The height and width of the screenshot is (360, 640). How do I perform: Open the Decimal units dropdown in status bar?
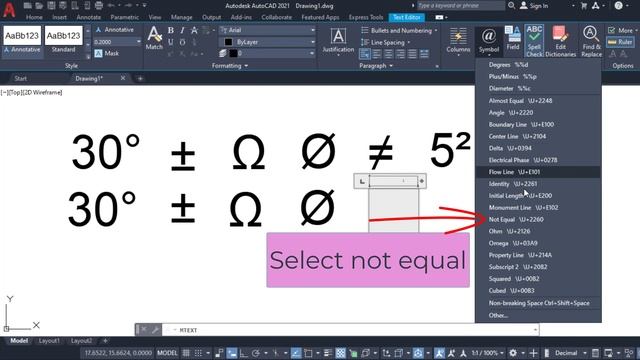click(x=570, y=353)
